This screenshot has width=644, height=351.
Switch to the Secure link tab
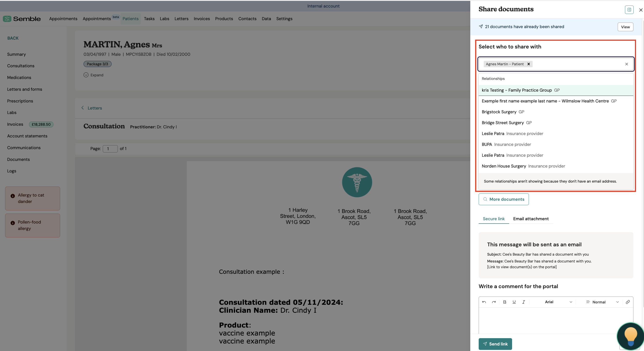[494, 219]
